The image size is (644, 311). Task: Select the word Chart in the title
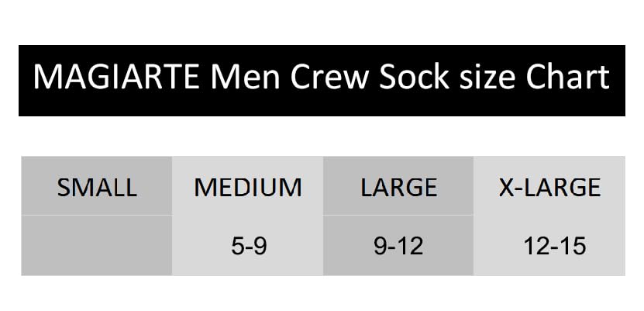568,79
